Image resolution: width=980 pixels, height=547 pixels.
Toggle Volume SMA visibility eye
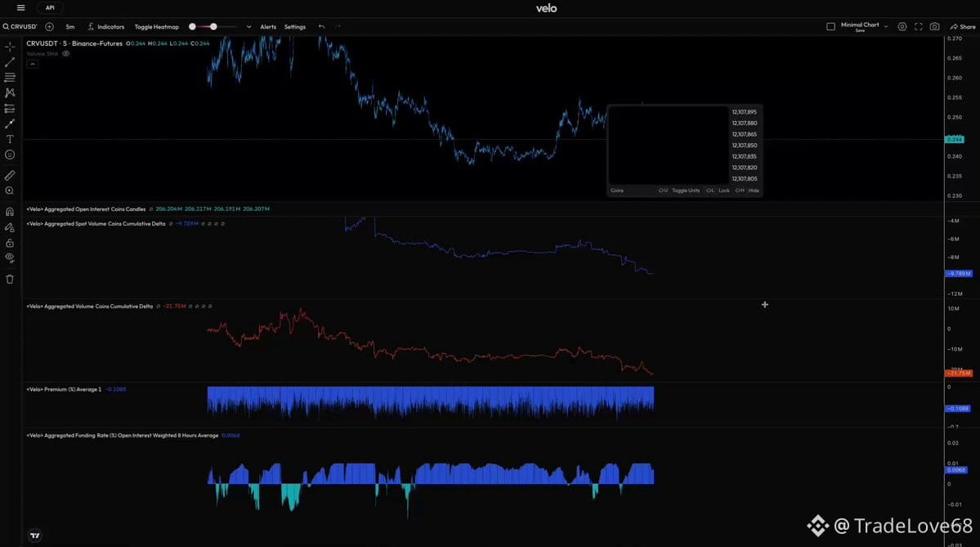pos(65,54)
